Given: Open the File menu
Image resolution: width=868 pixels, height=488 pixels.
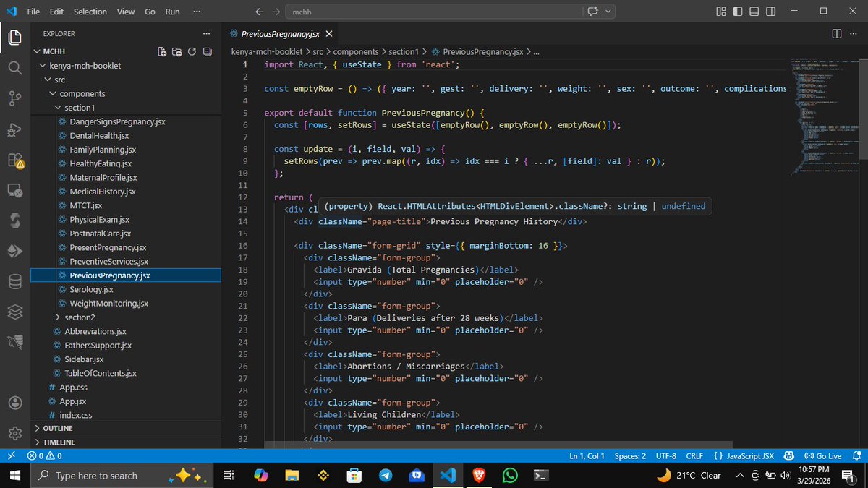Looking at the screenshot, I should 35,12.
